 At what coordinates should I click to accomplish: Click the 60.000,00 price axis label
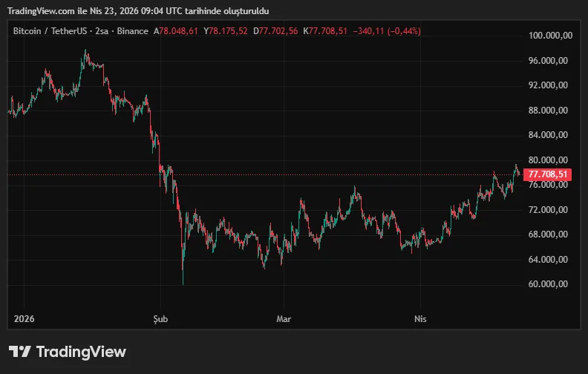549,284
